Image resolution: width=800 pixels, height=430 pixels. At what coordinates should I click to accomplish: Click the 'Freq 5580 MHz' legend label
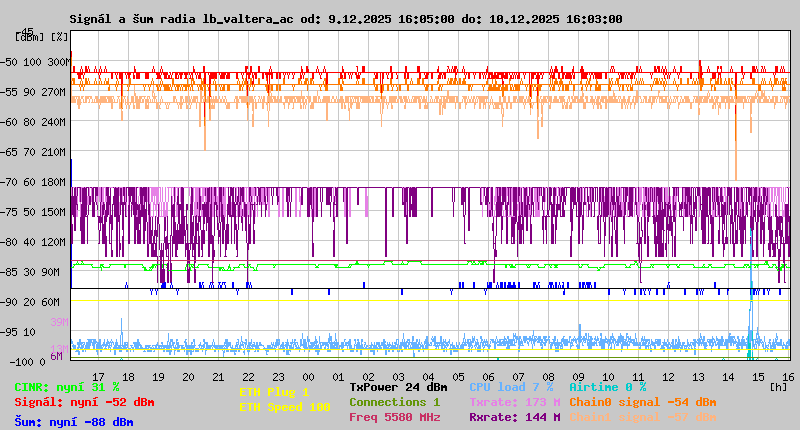pyautogui.click(x=394, y=417)
